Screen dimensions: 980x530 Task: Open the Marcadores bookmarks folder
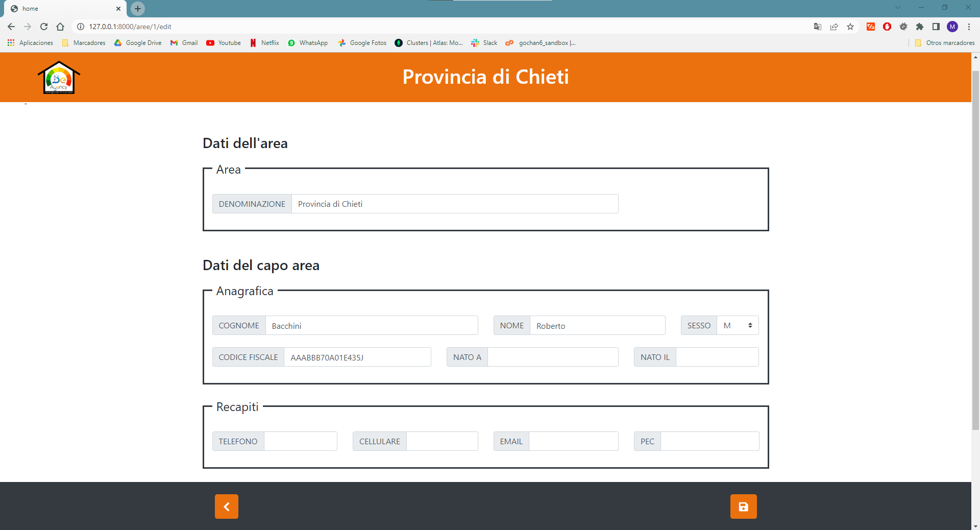coord(84,43)
